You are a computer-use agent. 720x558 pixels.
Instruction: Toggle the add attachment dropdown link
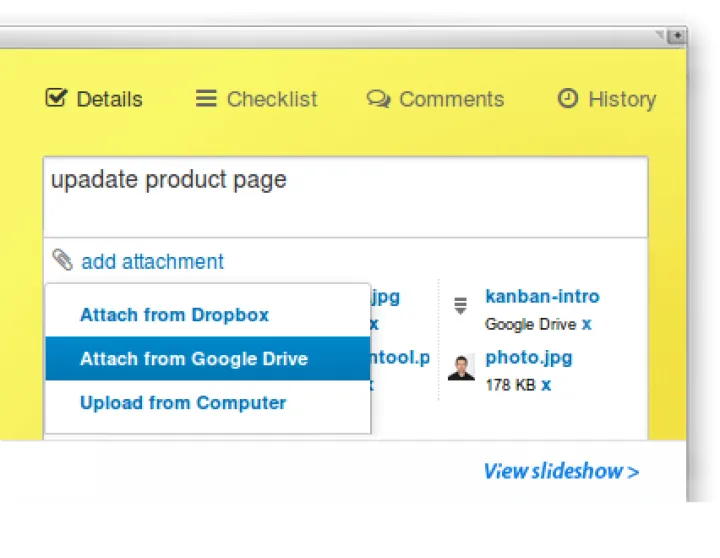pyautogui.click(x=152, y=262)
